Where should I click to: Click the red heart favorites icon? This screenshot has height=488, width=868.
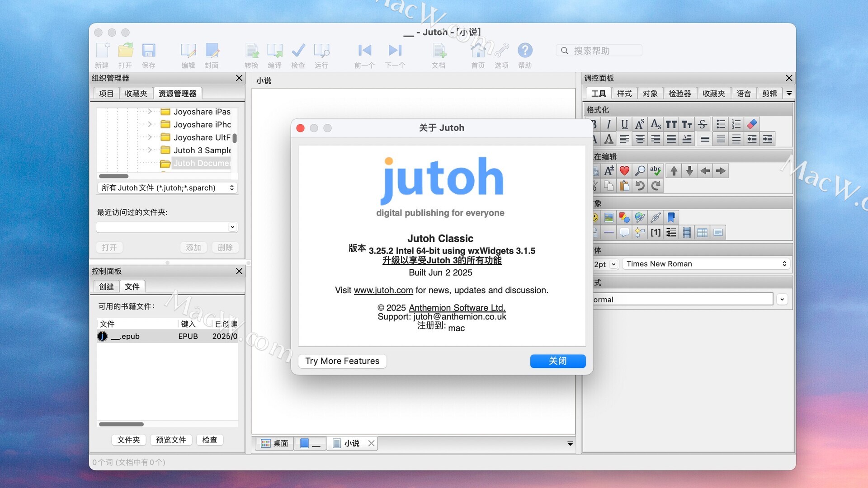[x=624, y=171]
